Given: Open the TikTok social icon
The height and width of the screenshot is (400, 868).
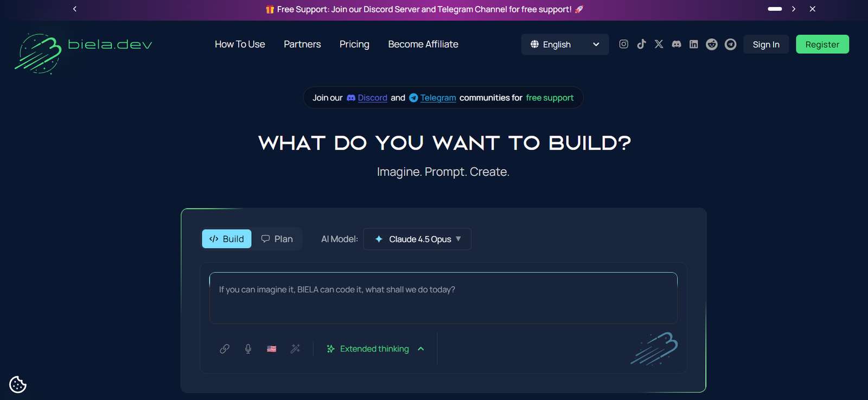Looking at the screenshot, I should [641, 44].
